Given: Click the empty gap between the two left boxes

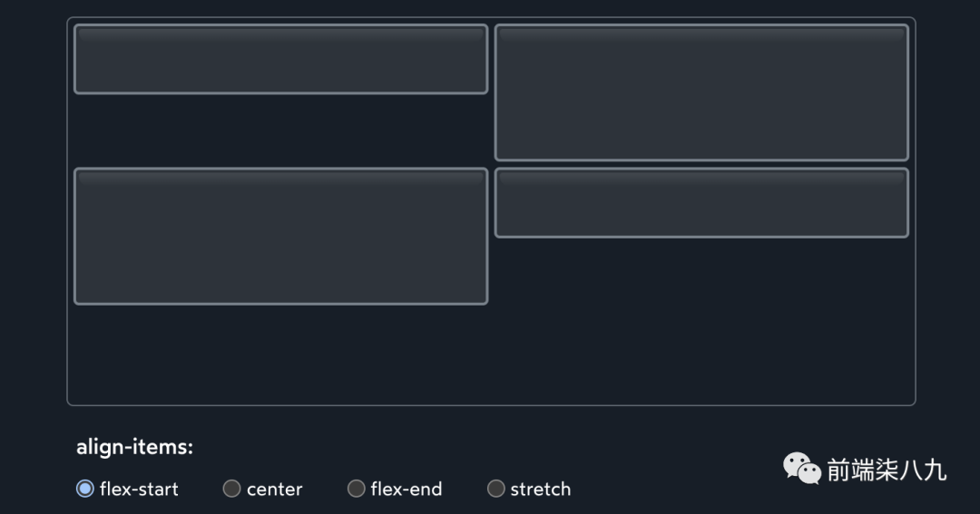Looking at the screenshot, I should (x=280, y=131).
